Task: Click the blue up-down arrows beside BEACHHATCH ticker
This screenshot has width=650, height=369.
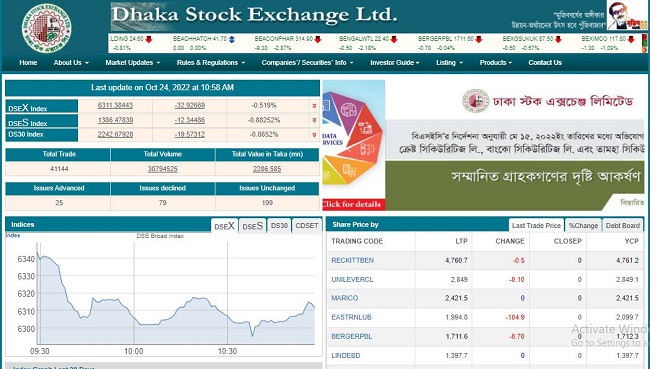Action: pyautogui.click(x=232, y=39)
